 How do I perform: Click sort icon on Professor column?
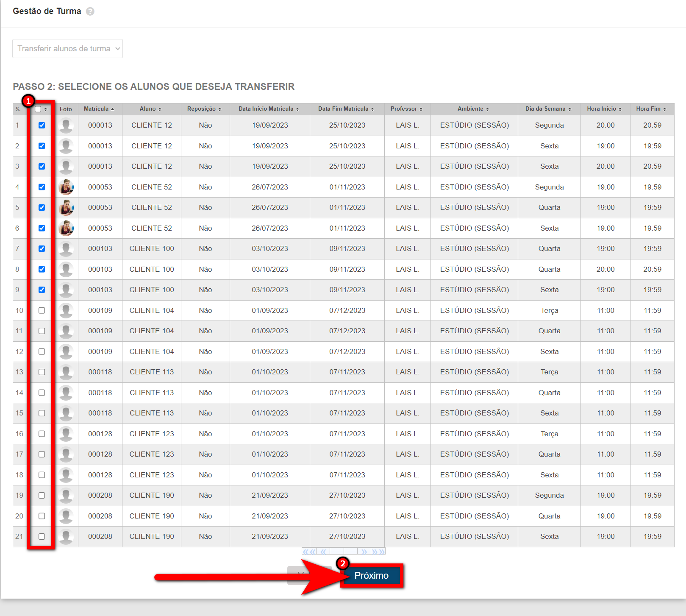point(421,109)
